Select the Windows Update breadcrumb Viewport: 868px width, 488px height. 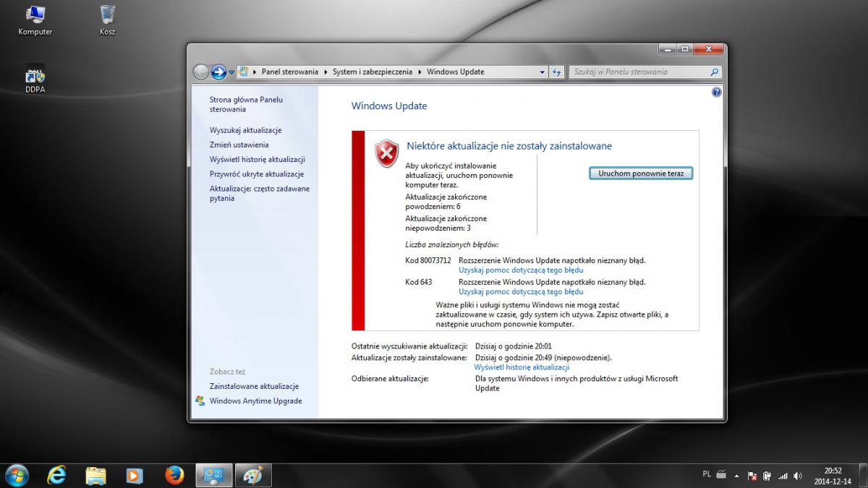[456, 72]
